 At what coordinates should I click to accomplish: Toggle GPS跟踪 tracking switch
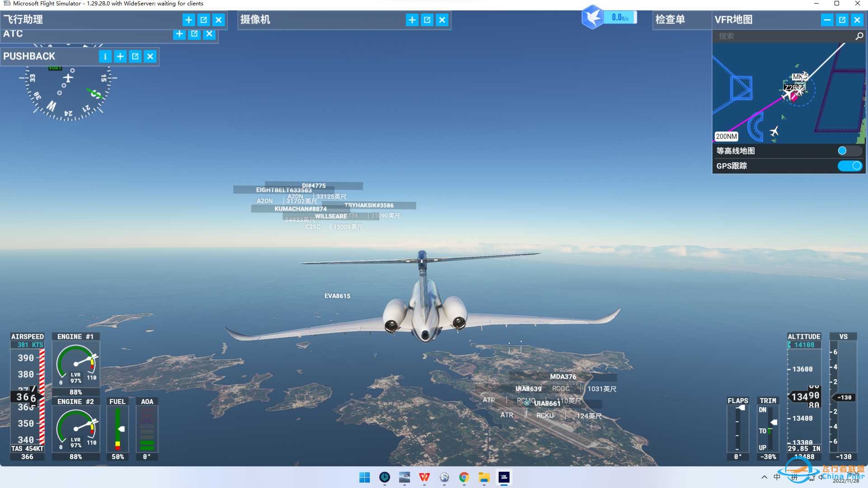pos(850,166)
